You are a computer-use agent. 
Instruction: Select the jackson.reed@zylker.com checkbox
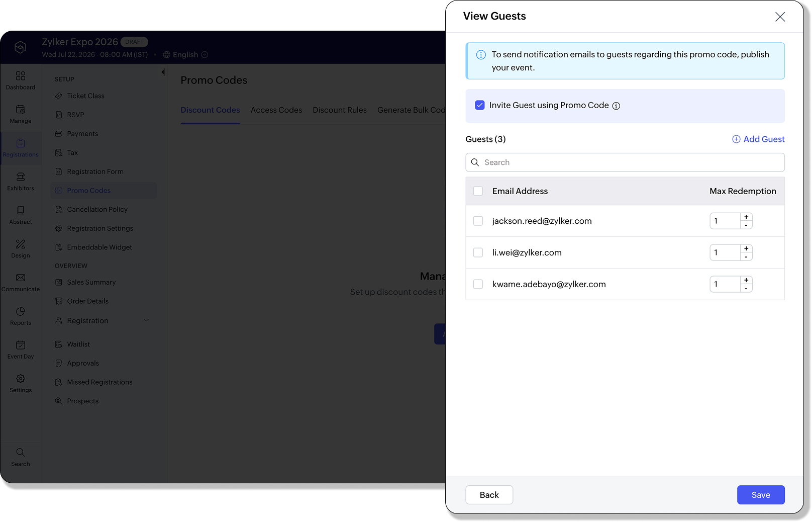coord(478,221)
